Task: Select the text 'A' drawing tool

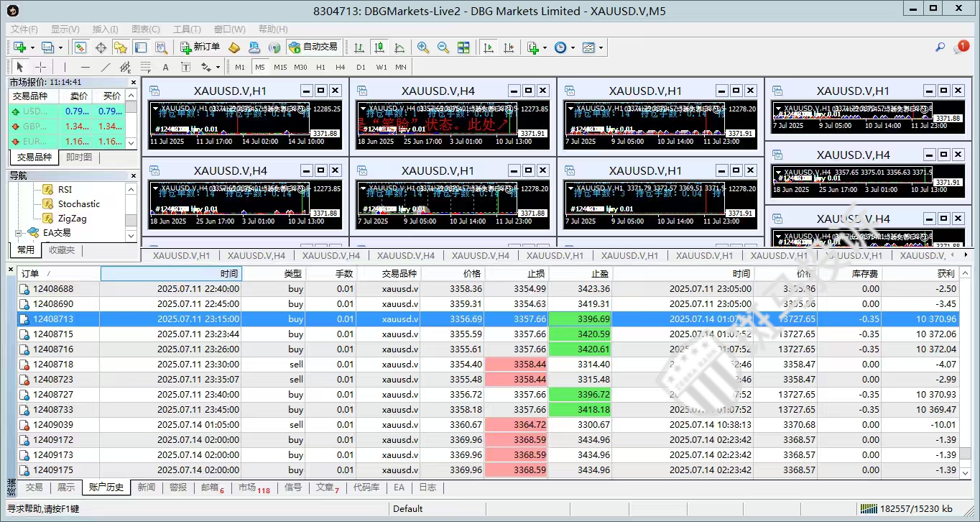Action: pyautogui.click(x=165, y=67)
